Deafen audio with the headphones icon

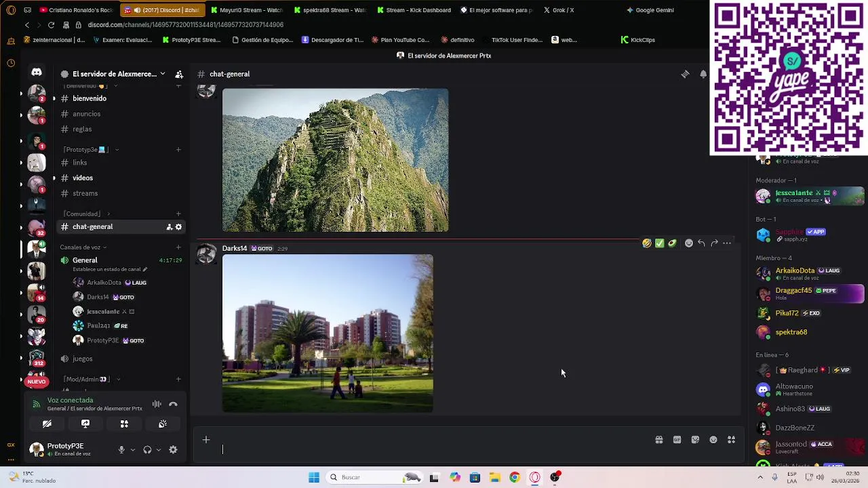coord(147,449)
